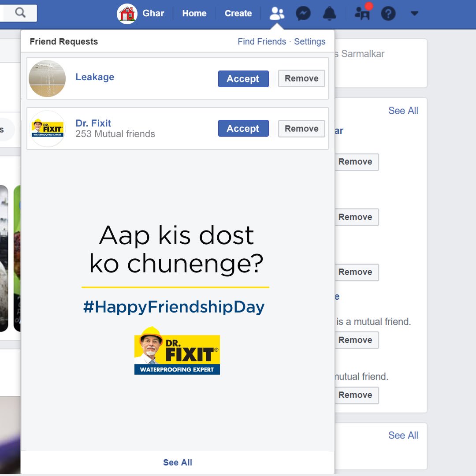This screenshot has height=476, width=476.
Task: Accept Dr. Fixit's friend request
Action: coord(243,128)
